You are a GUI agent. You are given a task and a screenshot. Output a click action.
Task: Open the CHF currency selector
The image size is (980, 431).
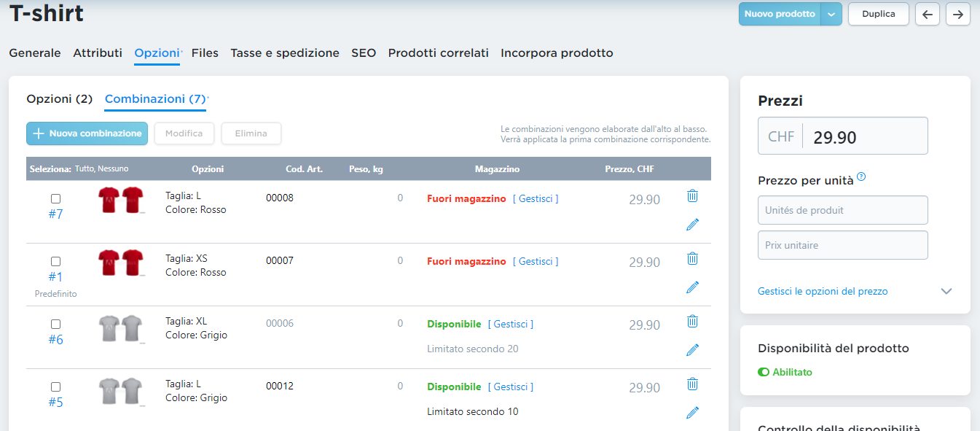click(781, 136)
